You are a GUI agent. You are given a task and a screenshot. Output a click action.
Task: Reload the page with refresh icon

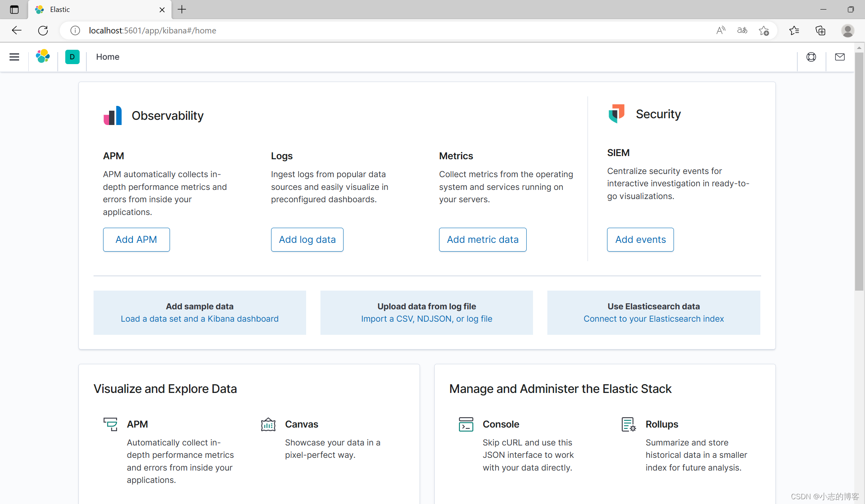43,31
